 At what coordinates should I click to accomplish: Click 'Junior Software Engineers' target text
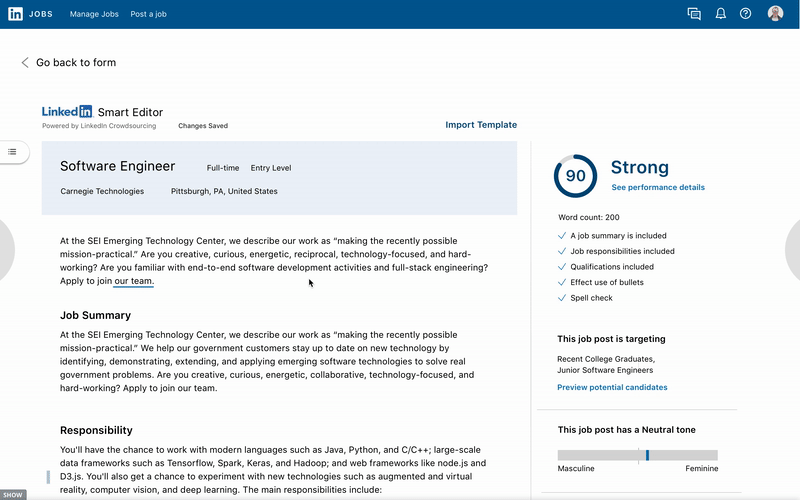(x=605, y=370)
